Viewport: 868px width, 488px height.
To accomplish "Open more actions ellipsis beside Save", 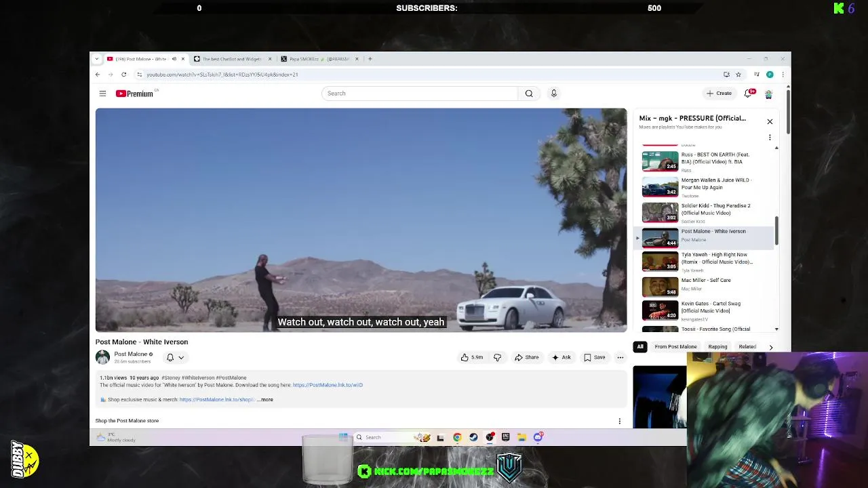I will coord(620,357).
